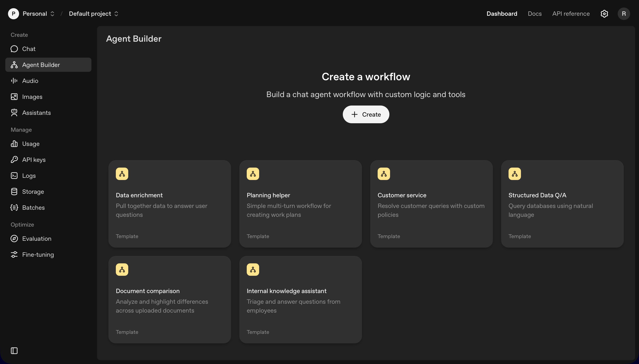Click the Assistants robot icon
Image resolution: width=639 pixels, height=364 pixels.
14,113
